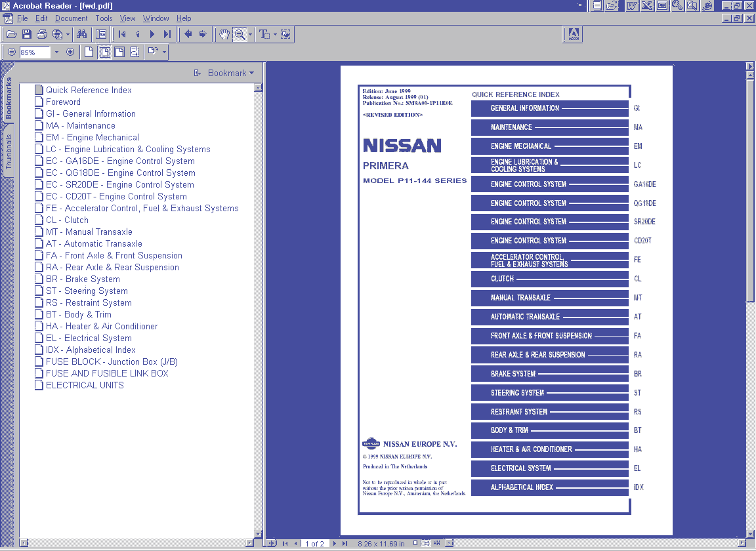756x551 pixels.
Task: Open the Document menu
Action: pos(72,18)
